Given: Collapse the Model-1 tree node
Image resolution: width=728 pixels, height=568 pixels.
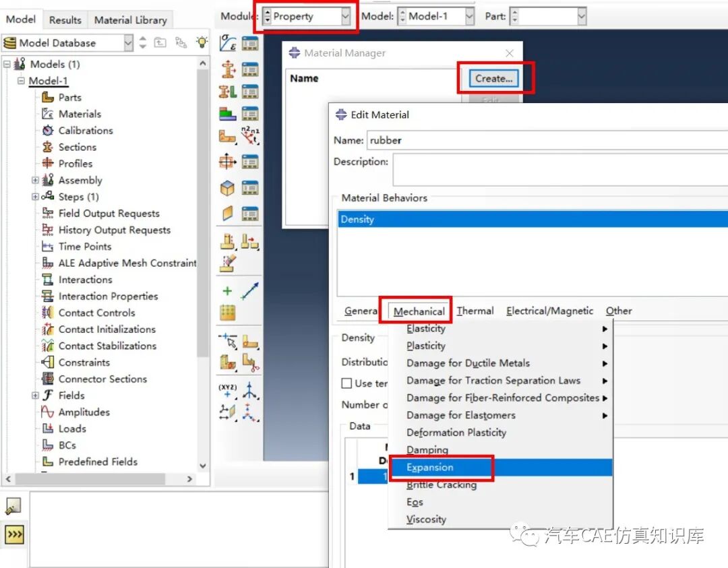Looking at the screenshot, I should click(21, 81).
